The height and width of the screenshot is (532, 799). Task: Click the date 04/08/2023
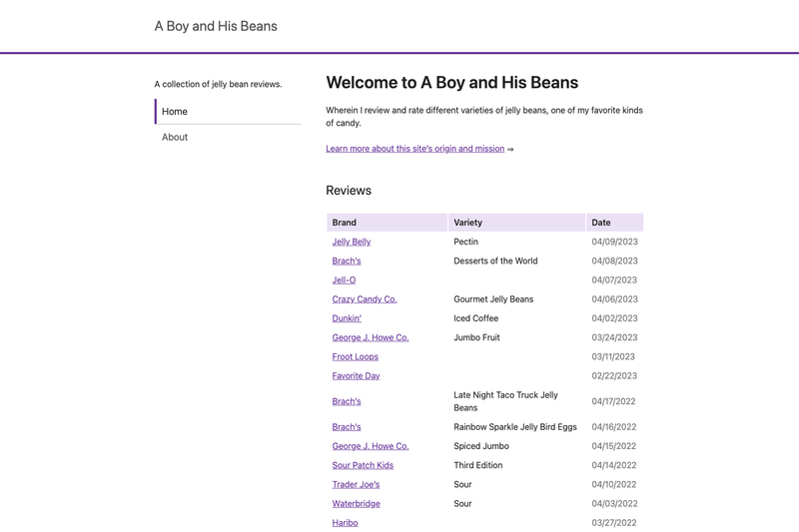point(614,261)
